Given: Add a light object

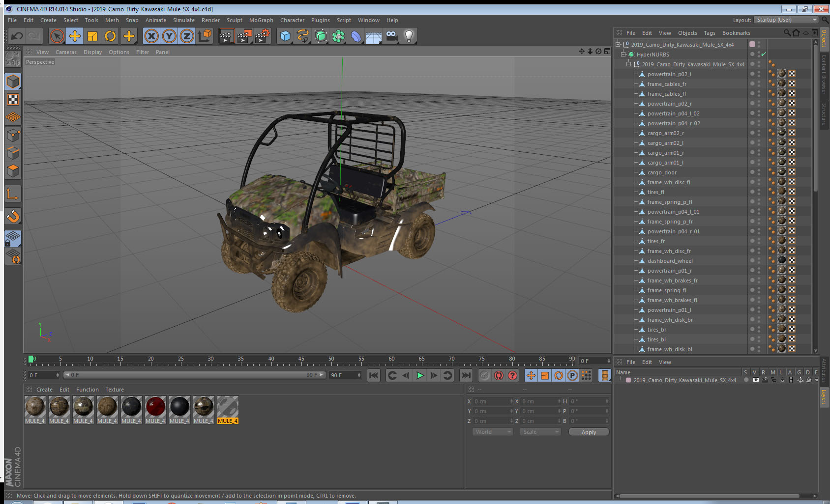Looking at the screenshot, I should tap(409, 36).
